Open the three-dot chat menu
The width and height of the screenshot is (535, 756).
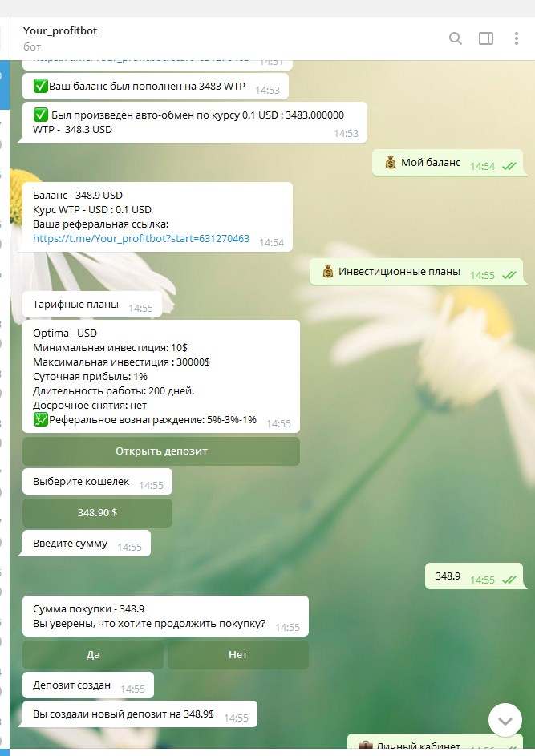pyautogui.click(x=517, y=38)
